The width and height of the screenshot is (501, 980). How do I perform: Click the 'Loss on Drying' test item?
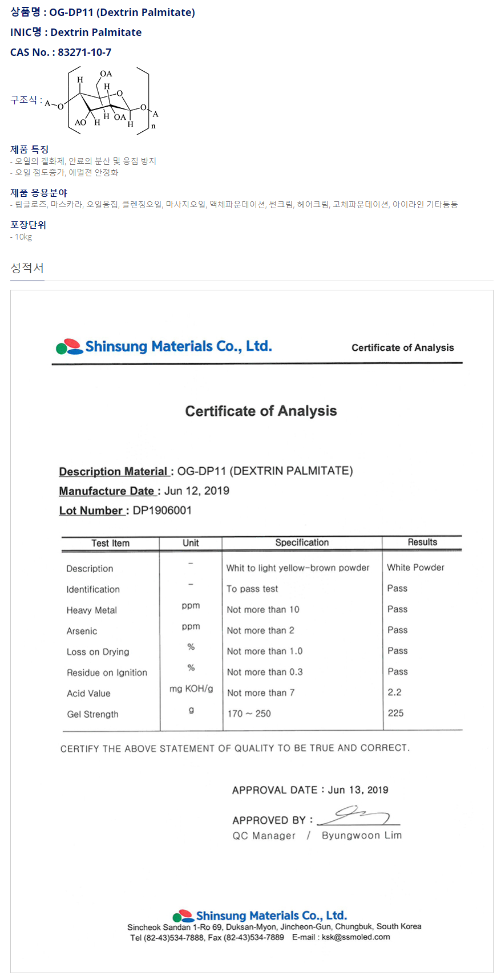(x=98, y=652)
